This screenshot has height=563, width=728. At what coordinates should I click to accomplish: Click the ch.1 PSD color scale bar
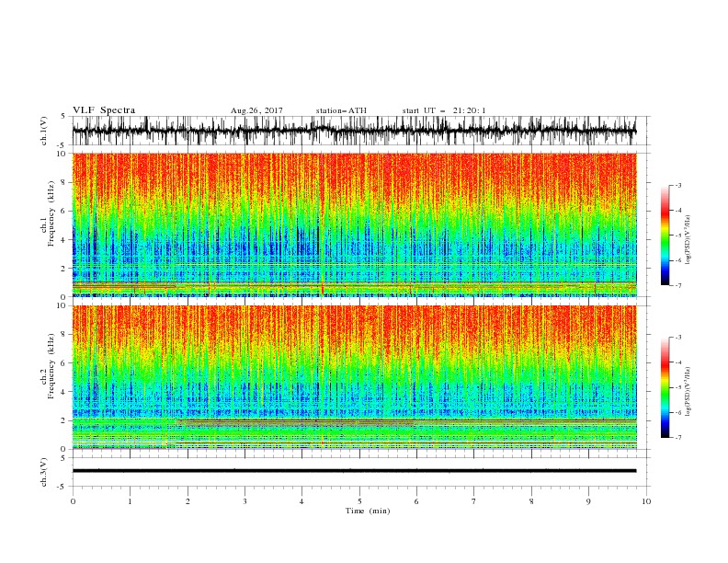[665, 236]
